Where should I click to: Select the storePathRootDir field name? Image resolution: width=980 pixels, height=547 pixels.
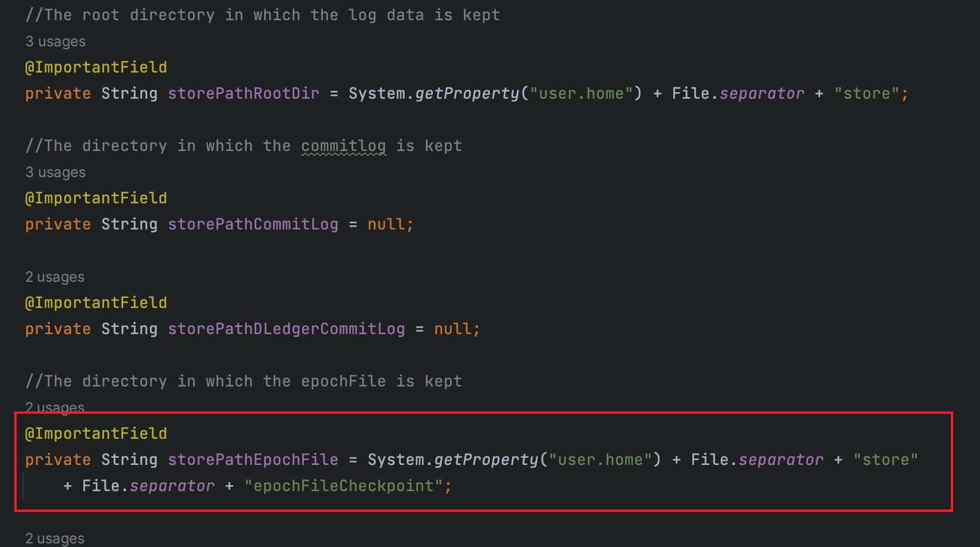tap(243, 93)
